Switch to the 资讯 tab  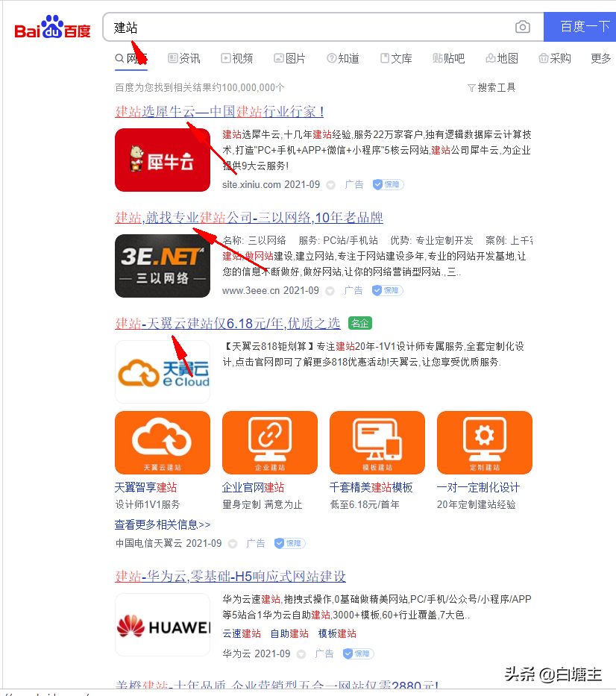click(x=183, y=58)
